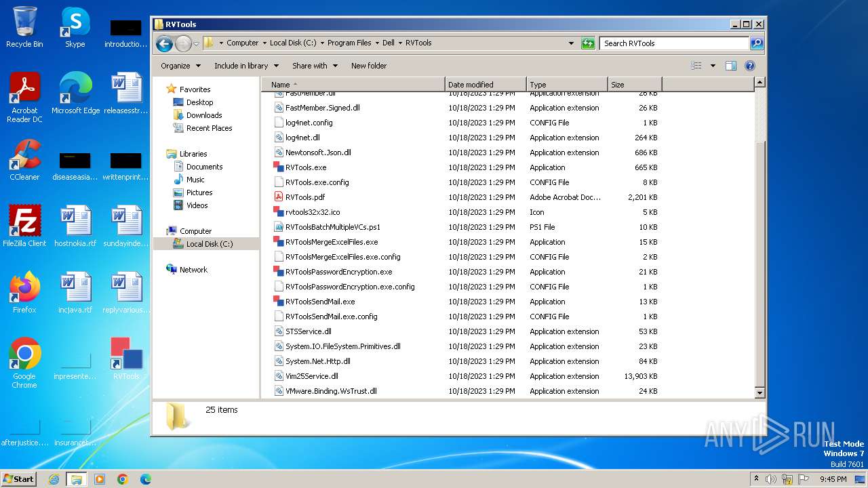Open Videos library
This screenshot has width=868, height=488.
click(x=197, y=205)
